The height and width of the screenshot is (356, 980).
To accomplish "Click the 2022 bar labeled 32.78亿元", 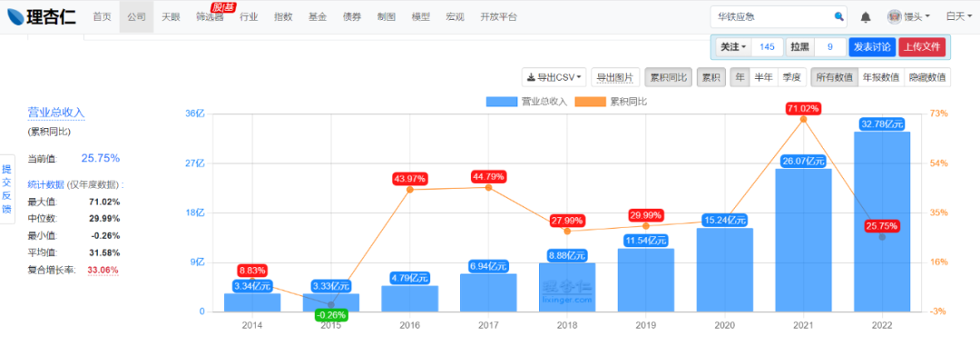I will pyautogui.click(x=882, y=222).
